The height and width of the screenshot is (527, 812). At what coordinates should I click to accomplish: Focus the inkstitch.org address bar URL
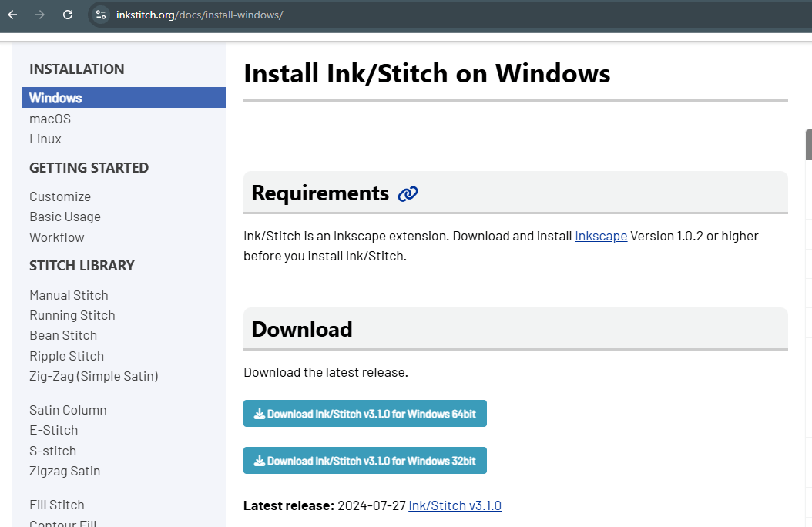200,15
